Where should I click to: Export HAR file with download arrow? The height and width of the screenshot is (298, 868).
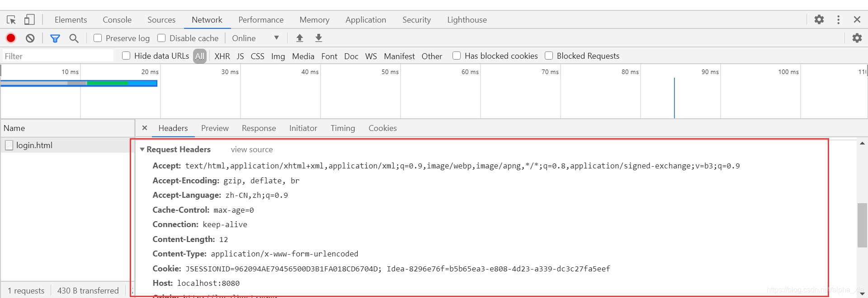tap(319, 38)
